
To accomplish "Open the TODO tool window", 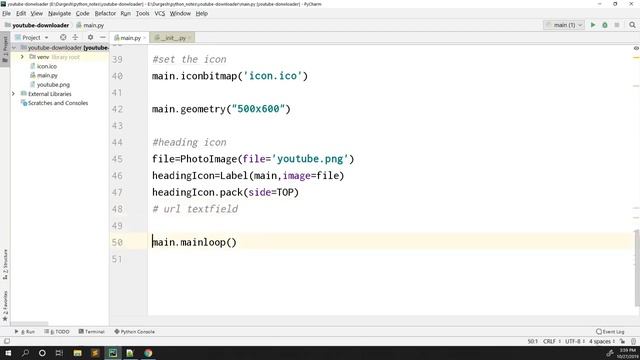I will [57, 332].
